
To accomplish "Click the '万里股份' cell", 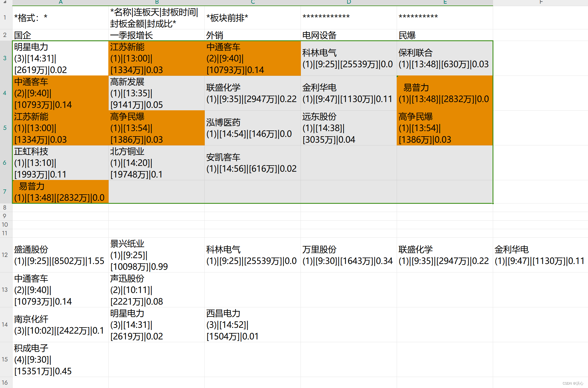I will (349, 255).
